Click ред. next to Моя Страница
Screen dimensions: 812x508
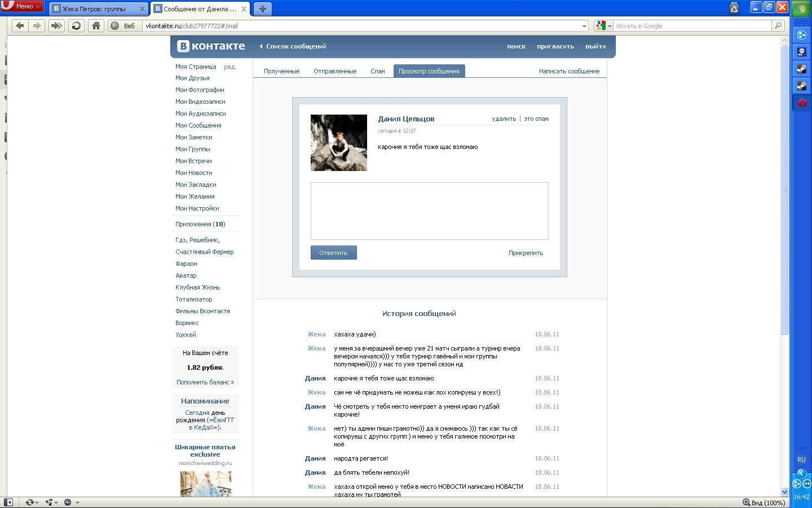point(230,67)
